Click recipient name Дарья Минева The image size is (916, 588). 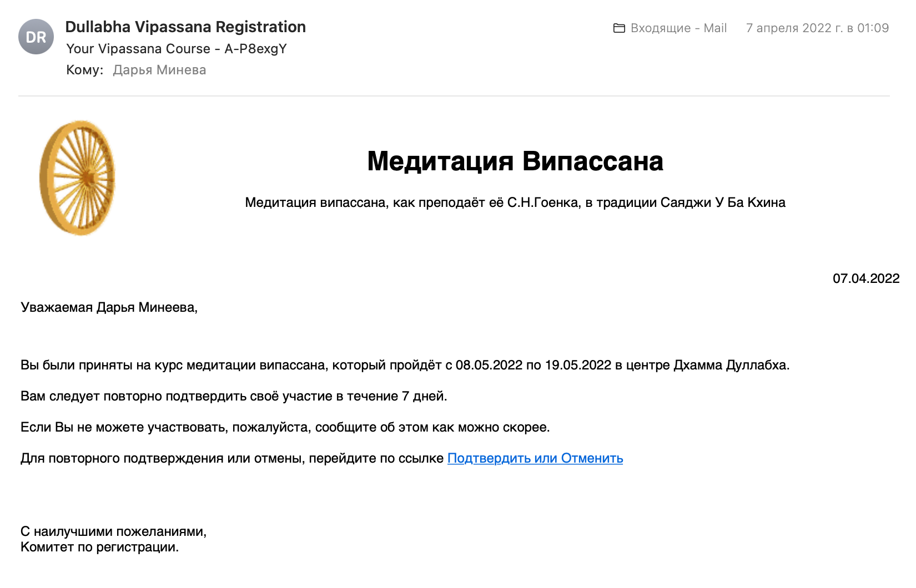tap(159, 70)
